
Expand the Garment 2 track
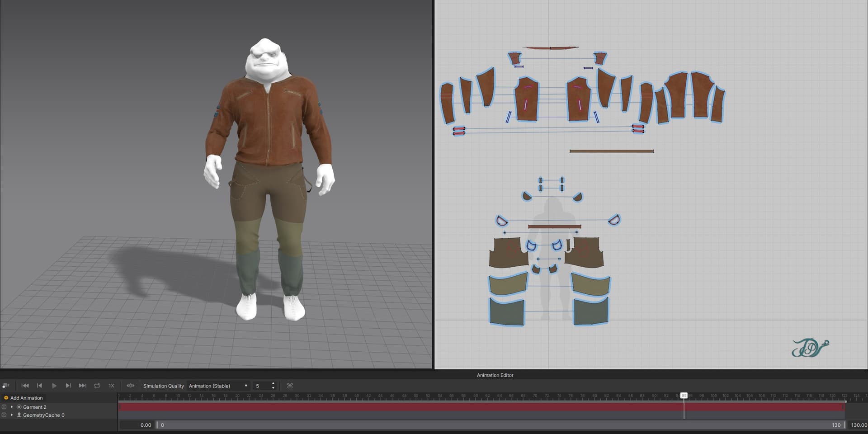12,407
